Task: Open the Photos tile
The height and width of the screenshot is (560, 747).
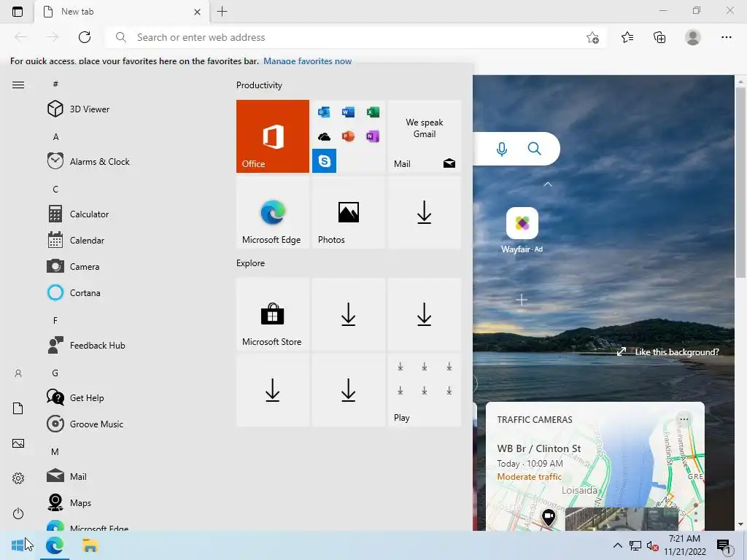Action: 348,212
